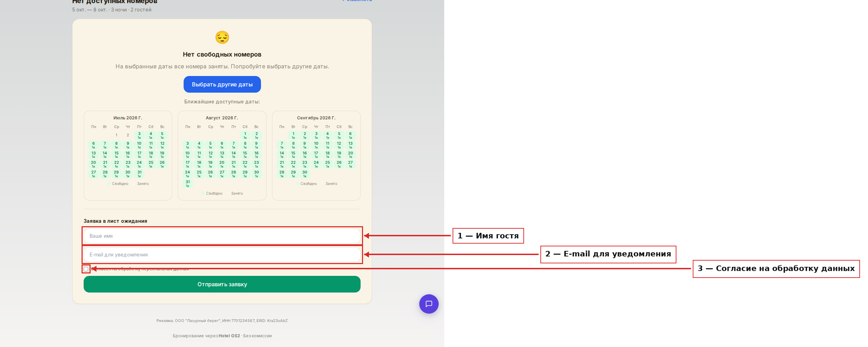Pick September 17 in the September calendar
Screen dimensions: 868x347
point(316,154)
